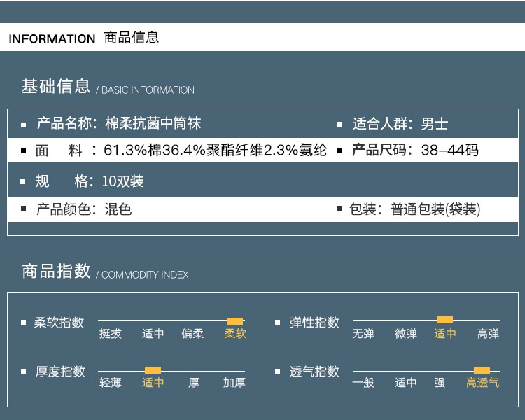Click the yellow marker on breathability index slider
The image size is (525, 420).
pos(482,370)
